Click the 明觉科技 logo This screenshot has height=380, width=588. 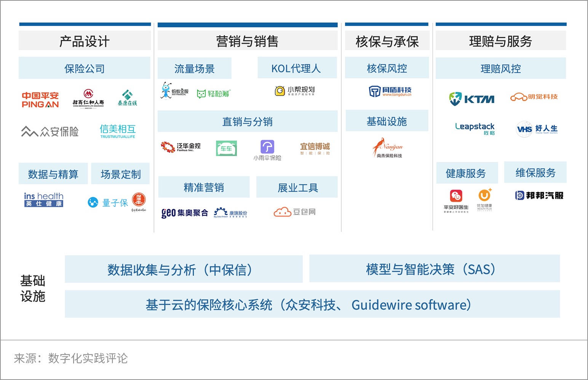pos(534,97)
